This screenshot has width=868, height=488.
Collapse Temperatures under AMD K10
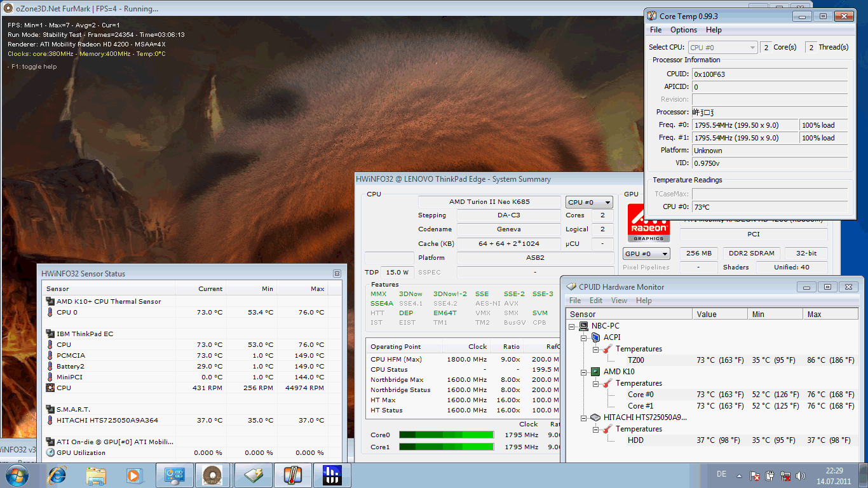click(596, 383)
